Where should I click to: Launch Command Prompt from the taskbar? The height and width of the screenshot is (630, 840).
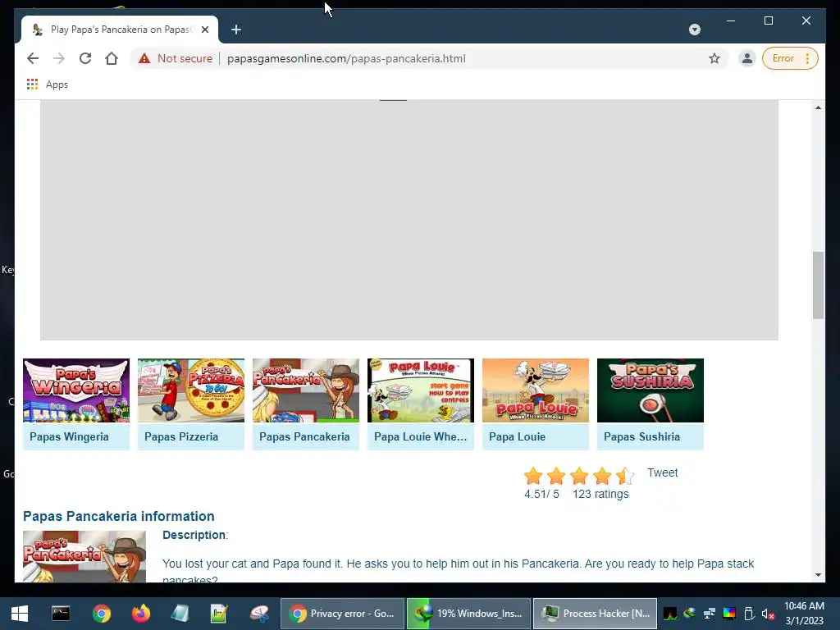point(61,614)
